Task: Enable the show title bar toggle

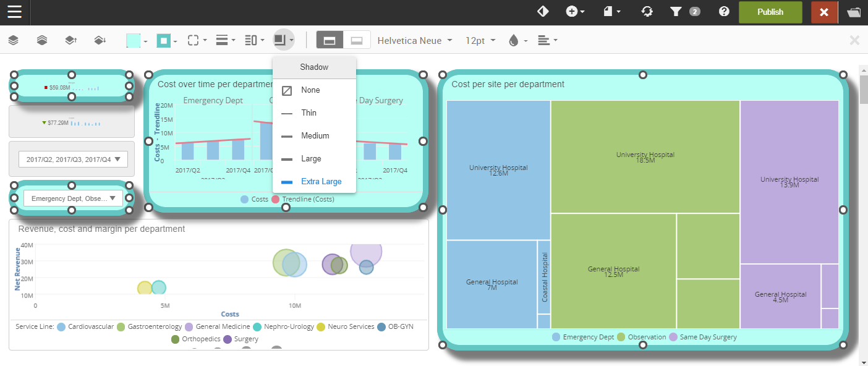Action: (330, 40)
